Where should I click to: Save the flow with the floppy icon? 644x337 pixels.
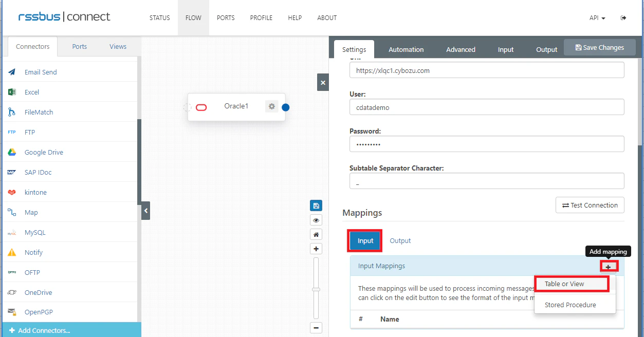[x=316, y=206]
